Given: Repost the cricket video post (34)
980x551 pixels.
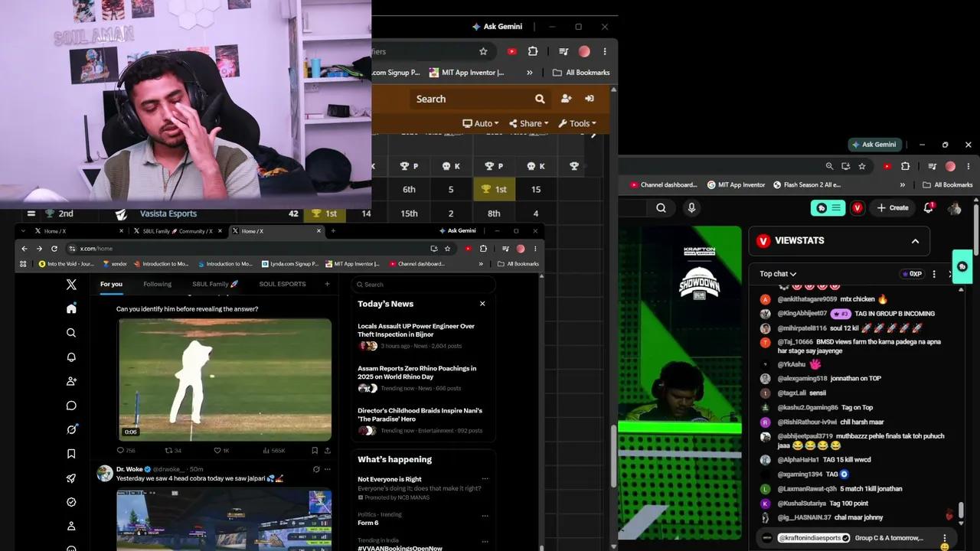Looking at the screenshot, I should (x=173, y=451).
